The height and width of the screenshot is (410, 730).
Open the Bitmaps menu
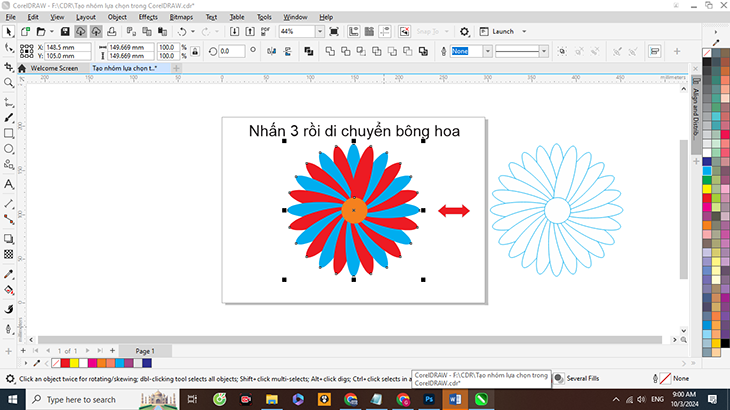point(181,17)
